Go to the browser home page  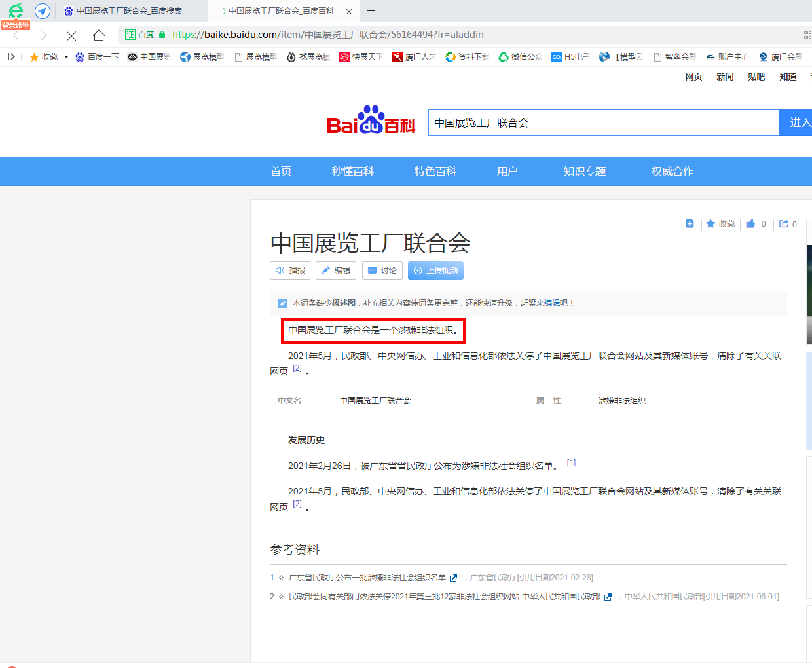pyautogui.click(x=99, y=35)
